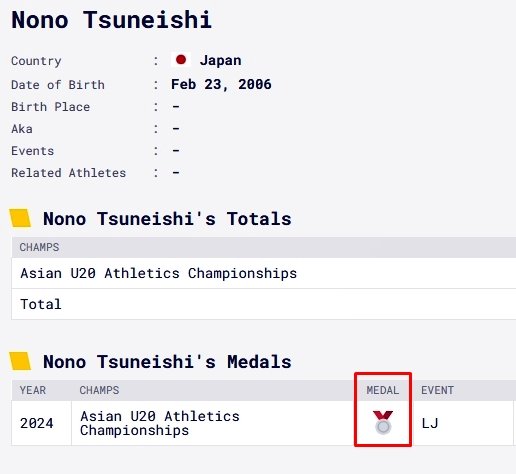
Task: Click the 2024 year cell
Action: point(37,423)
